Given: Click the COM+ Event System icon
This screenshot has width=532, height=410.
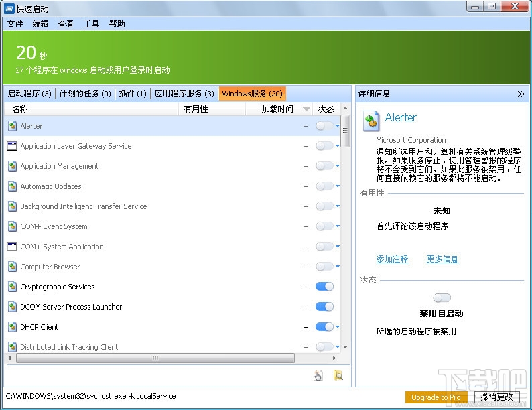Looking at the screenshot, I should pyautogui.click(x=13, y=226).
